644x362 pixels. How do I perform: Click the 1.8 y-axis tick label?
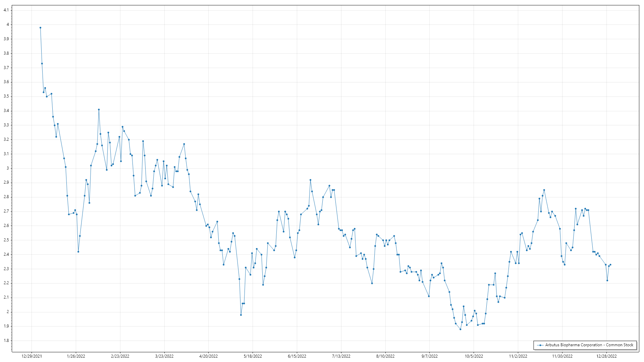tap(6, 341)
